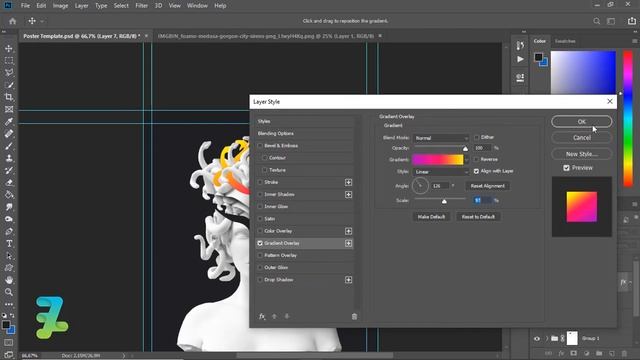Screen dimensions: 640x360
Task: Enable the Bevel & Emboss checkbox
Action: pyautogui.click(x=260, y=146)
